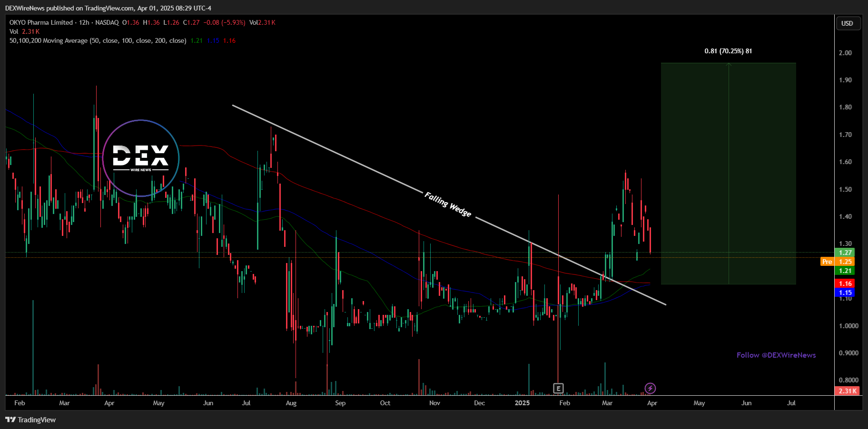Click the '2025' label on time axis

tap(522, 403)
